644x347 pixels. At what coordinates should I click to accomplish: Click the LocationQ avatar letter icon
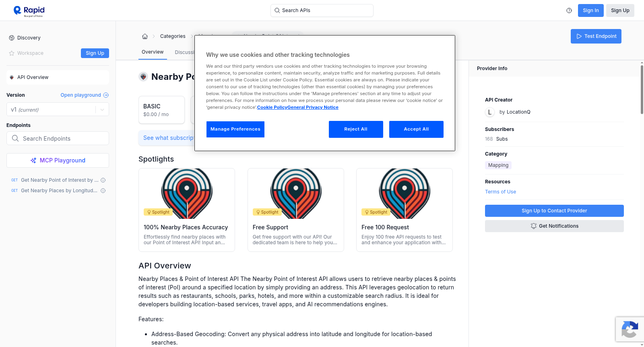490,112
